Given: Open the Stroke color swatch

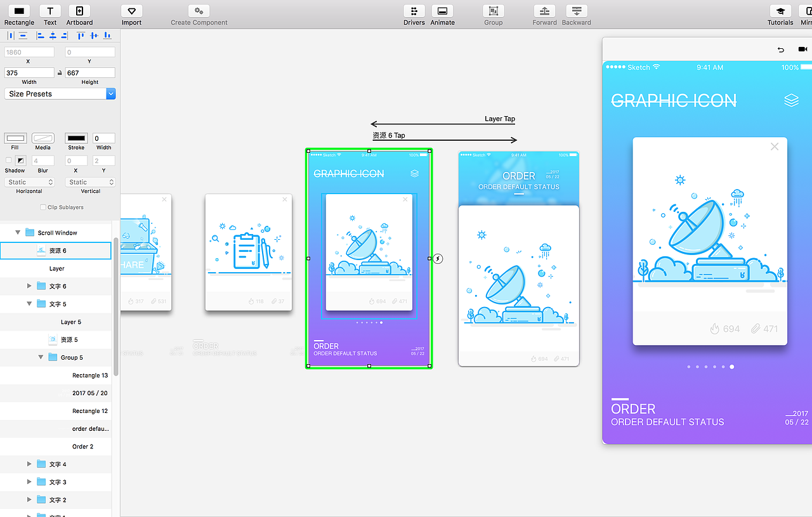Looking at the screenshot, I should tap(76, 138).
